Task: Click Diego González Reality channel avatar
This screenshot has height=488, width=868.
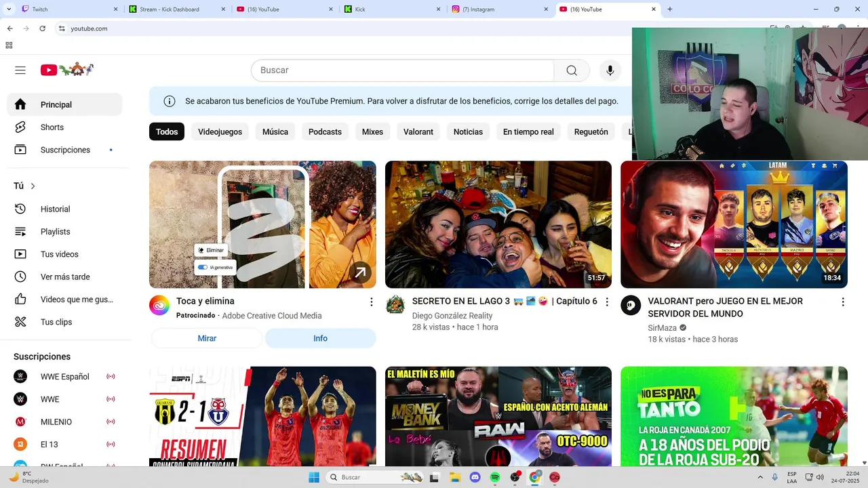Action: pyautogui.click(x=395, y=305)
